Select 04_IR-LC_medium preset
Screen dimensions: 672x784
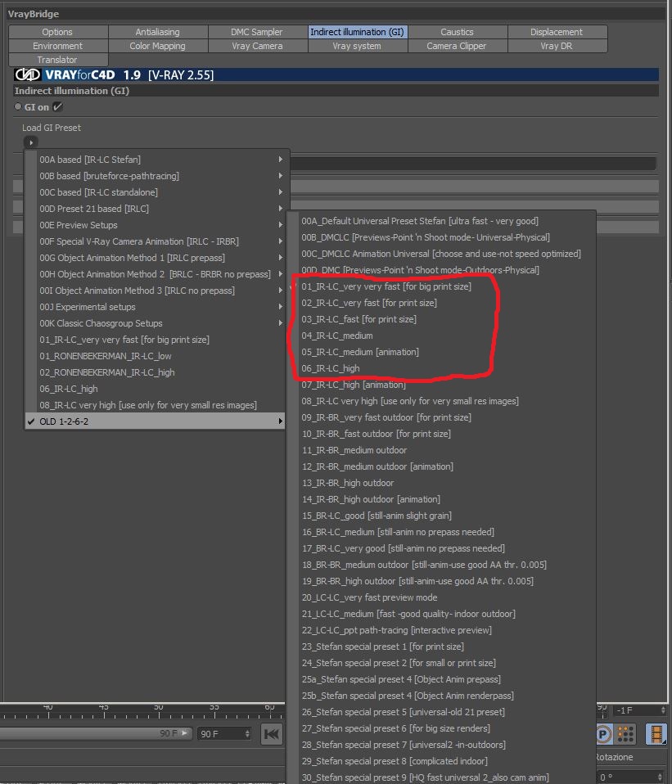click(442, 336)
